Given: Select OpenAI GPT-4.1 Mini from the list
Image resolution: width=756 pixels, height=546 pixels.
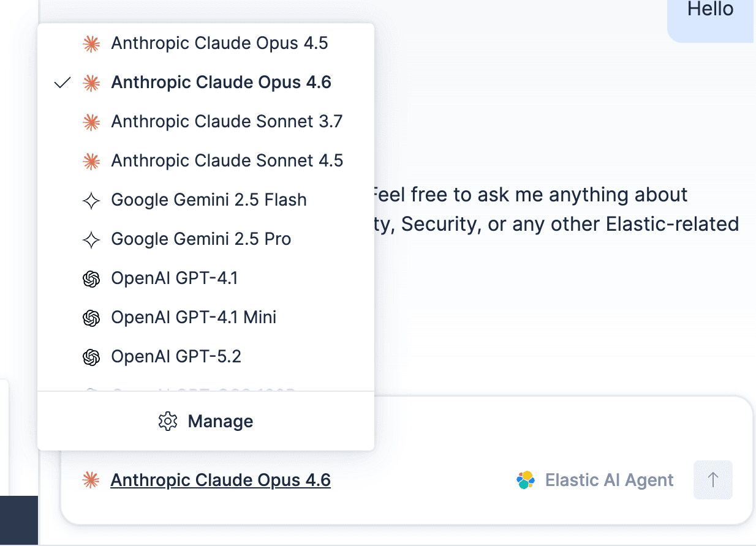Looking at the screenshot, I should point(194,317).
